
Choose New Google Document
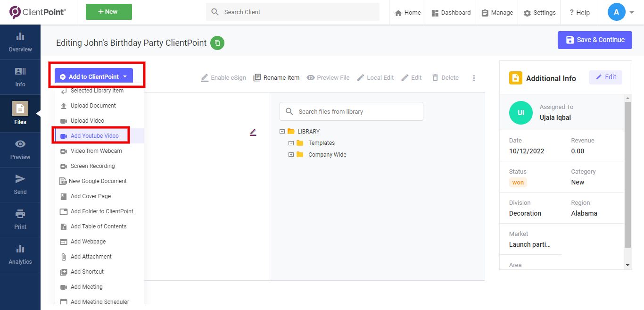click(99, 181)
